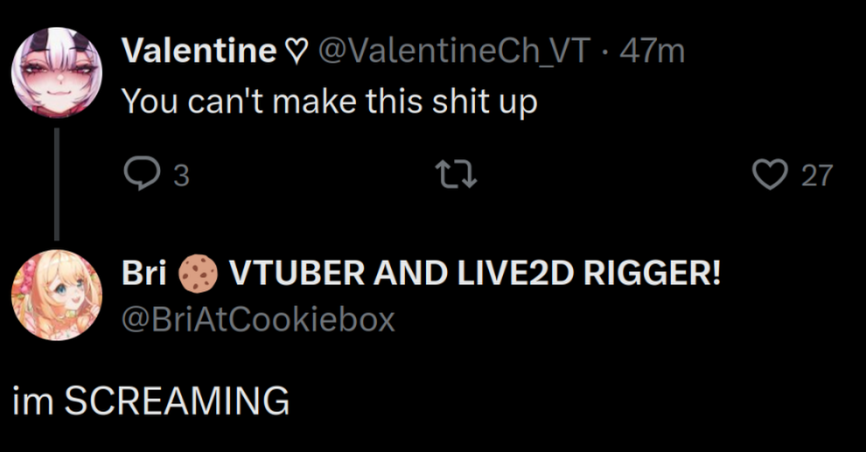Click the cookie emoji in Bri's name
The width and height of the screenshot is (866, 452).
(198, 274)
